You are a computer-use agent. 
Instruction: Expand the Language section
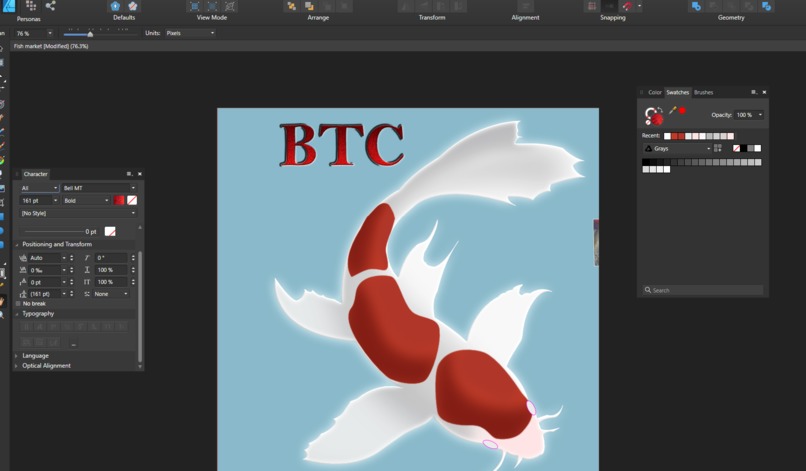pos(16,356)
